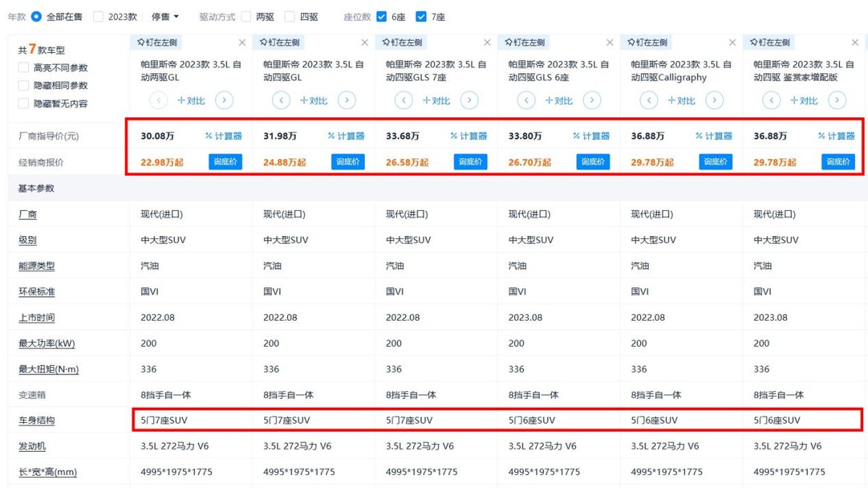Enable the 四驱 drive filter
The height and width of the screenshot is (488, 868).
point(290,17)
